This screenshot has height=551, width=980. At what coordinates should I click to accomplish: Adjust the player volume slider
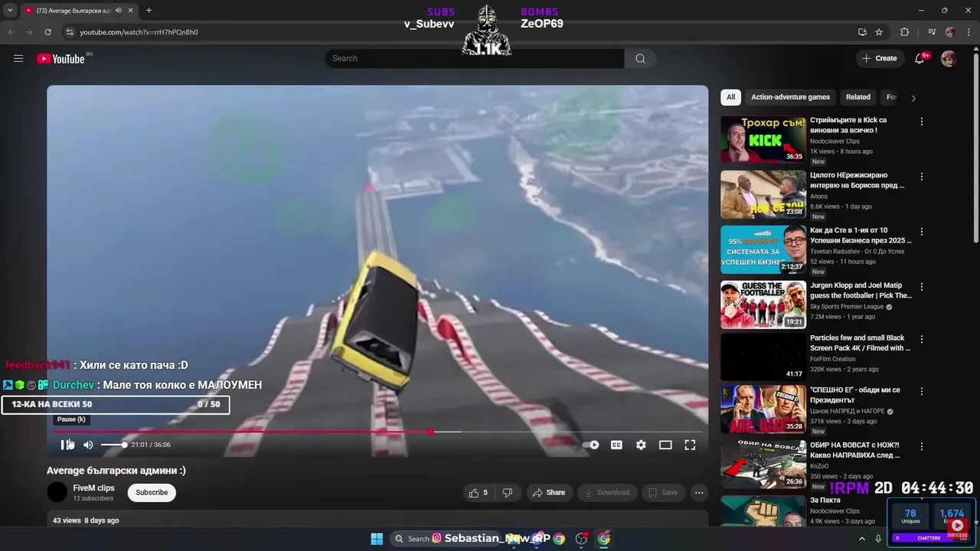(x=113, y=445)
